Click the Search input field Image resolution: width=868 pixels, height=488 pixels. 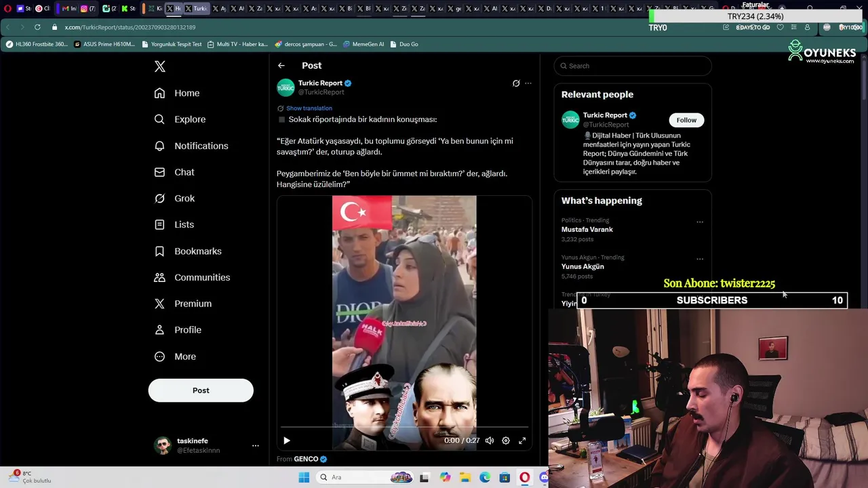tap(633, 66)
